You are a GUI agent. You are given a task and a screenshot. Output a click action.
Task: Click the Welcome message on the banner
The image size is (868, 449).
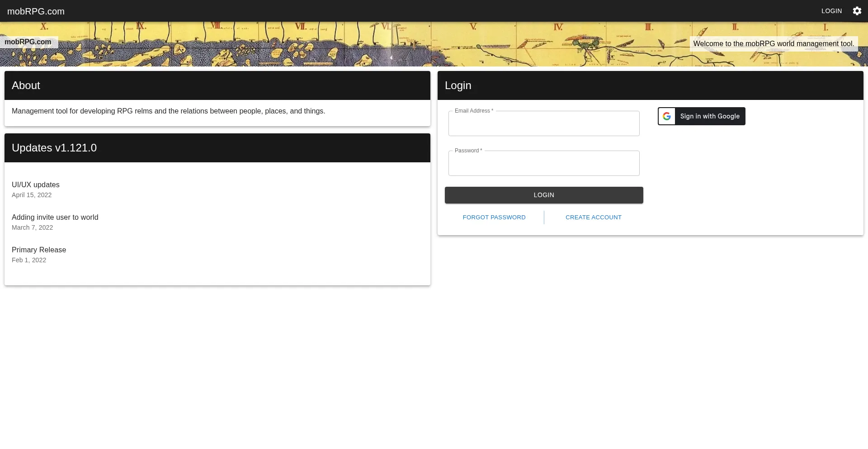point(774,44)
